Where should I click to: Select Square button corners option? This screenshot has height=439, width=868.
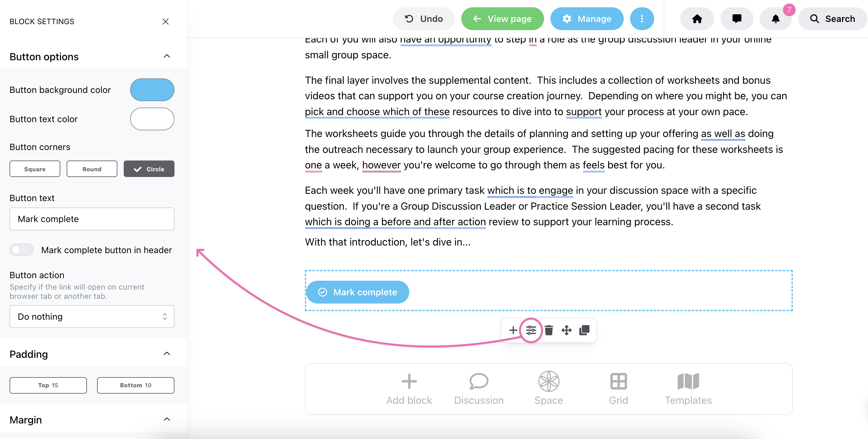35,169
